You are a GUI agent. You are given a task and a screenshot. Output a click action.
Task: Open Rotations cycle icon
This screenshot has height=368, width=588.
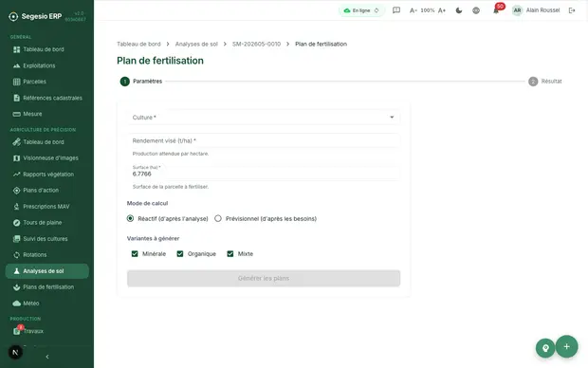16,255
